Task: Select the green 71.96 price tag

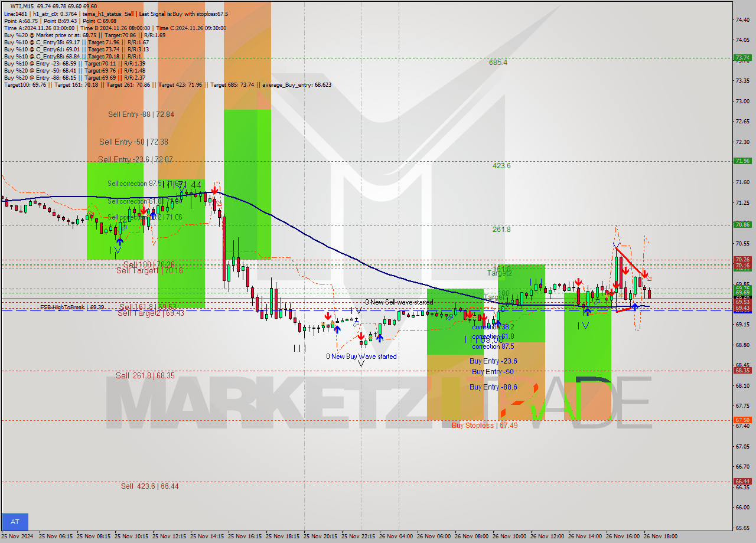Action: click(742, 161)
